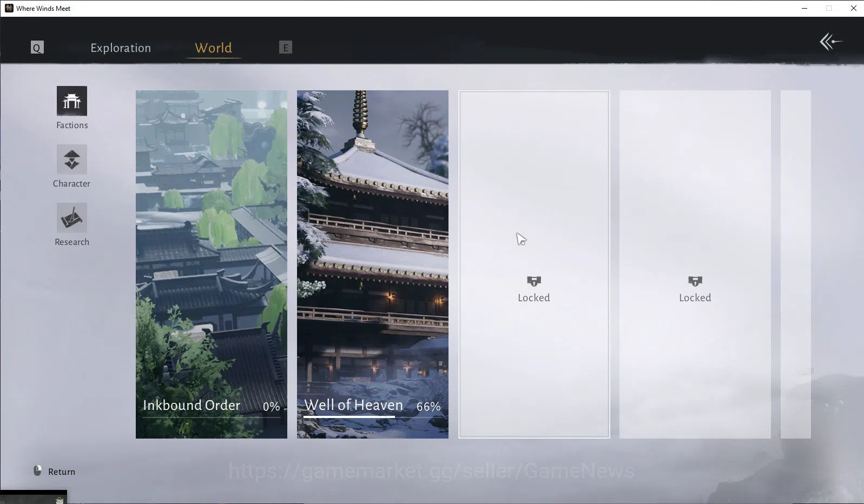Select the first Locked faction card
Image resolution: width=864 pixels, height=504 pixels.
tap(534, 264)
